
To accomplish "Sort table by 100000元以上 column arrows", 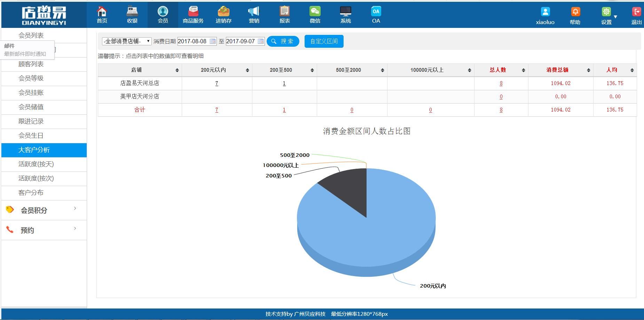I will (x=469, y=70).
